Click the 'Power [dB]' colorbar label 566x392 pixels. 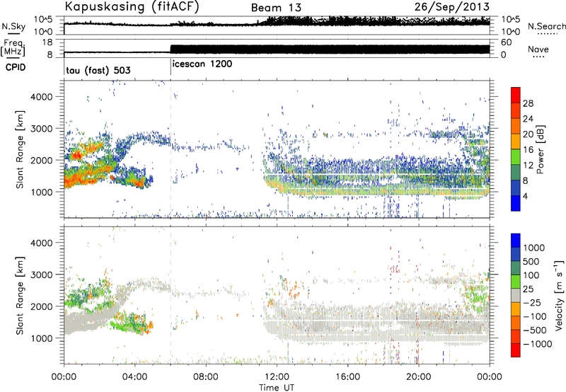click(540, 149)
